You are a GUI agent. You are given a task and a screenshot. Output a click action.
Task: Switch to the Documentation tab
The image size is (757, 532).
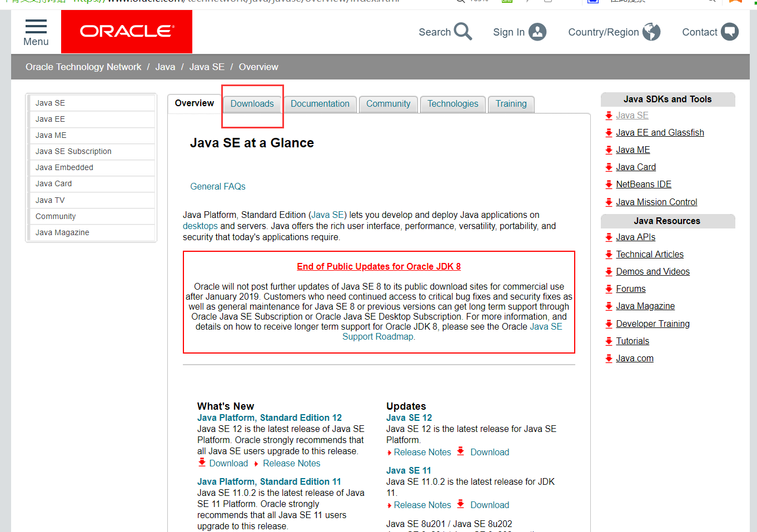(320, 104)
